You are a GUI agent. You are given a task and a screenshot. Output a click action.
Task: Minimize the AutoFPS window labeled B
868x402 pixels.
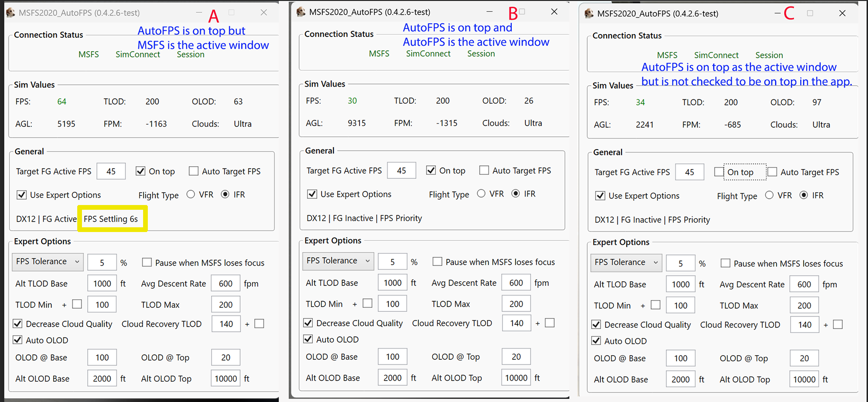pyautogui.click(x=489, y=12)
